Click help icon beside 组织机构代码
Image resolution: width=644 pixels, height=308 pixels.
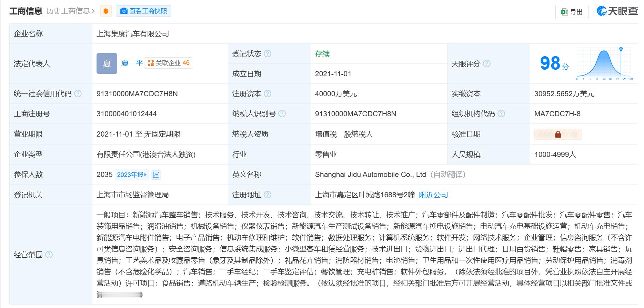pyautogui.click(x=501, y=113)
